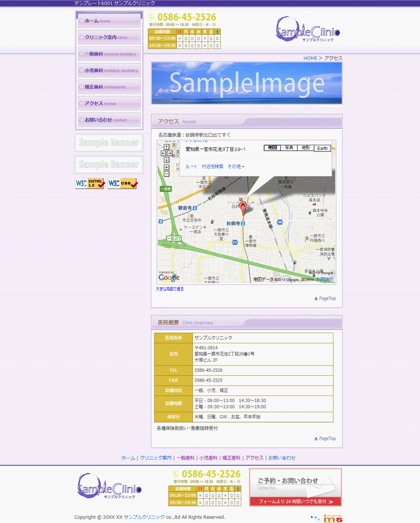Click PageTop link below the map

(x=325, y=299)
